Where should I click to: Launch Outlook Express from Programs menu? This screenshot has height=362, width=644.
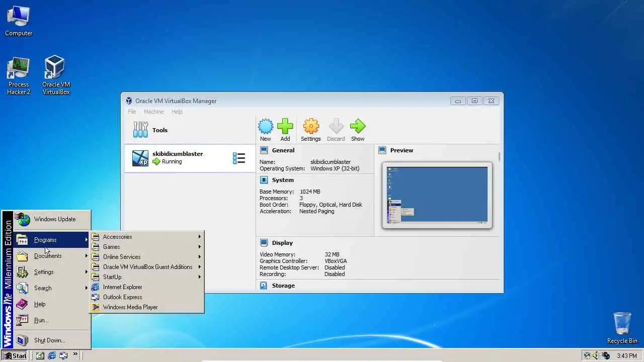click(147, 297)
